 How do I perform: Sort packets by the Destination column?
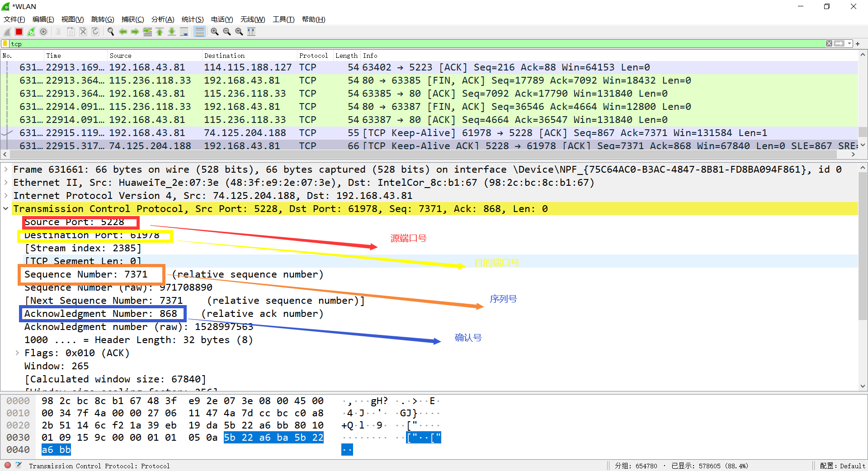click(x=249, y=56)
